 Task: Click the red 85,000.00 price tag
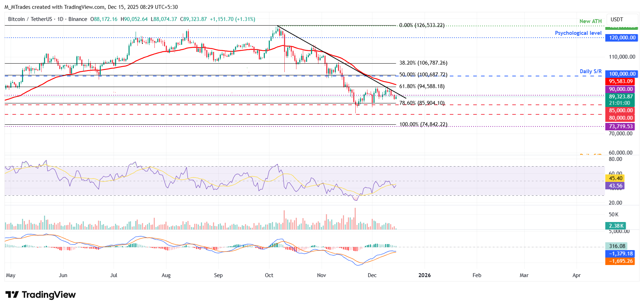[621, 110]
